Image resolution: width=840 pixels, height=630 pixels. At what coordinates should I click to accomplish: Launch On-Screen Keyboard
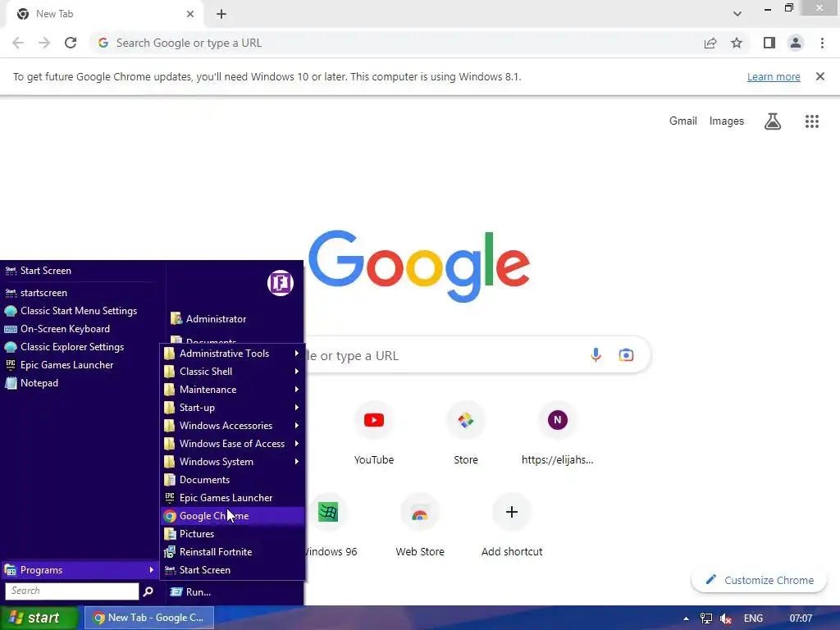(80, 329)
